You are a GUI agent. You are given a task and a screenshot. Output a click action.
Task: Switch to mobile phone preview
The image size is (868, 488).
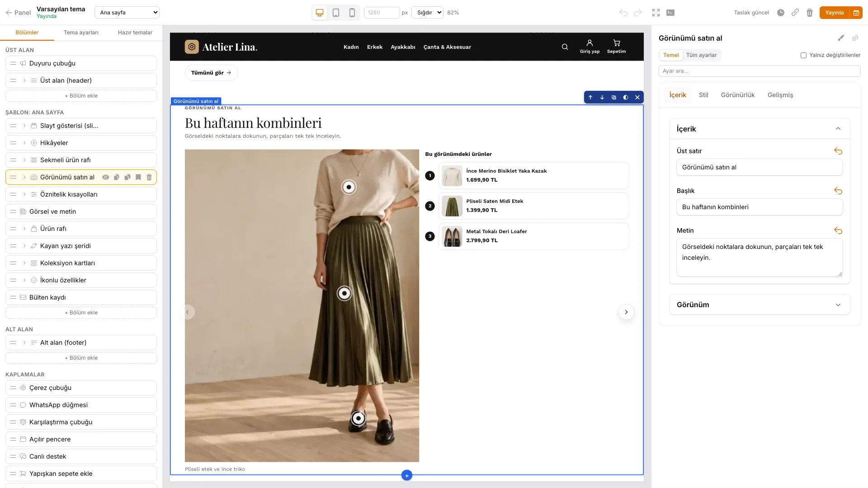[352, 13]
